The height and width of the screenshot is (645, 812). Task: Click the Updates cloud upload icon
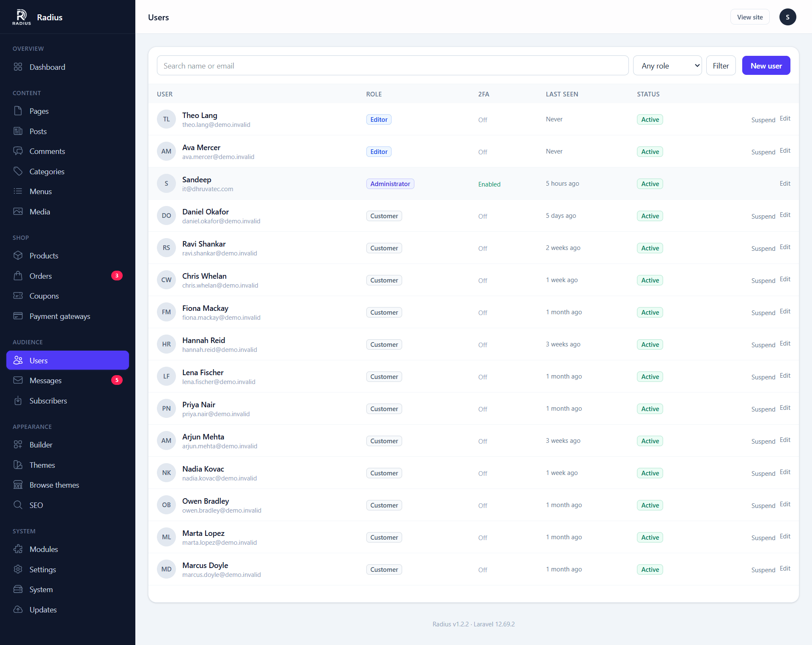[18, 609]
